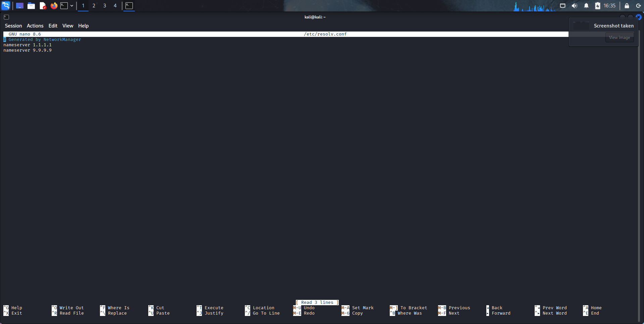Click the ^F Where Is shortcut label
The image size is (644, 324).
point(115,308)
